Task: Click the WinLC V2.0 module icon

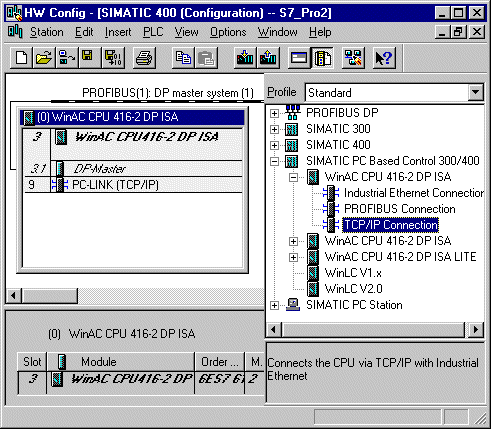Action: pos(313,289)
